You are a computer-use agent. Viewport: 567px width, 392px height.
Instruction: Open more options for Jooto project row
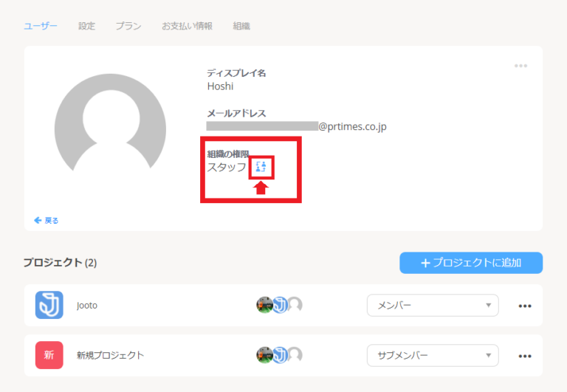525,306
